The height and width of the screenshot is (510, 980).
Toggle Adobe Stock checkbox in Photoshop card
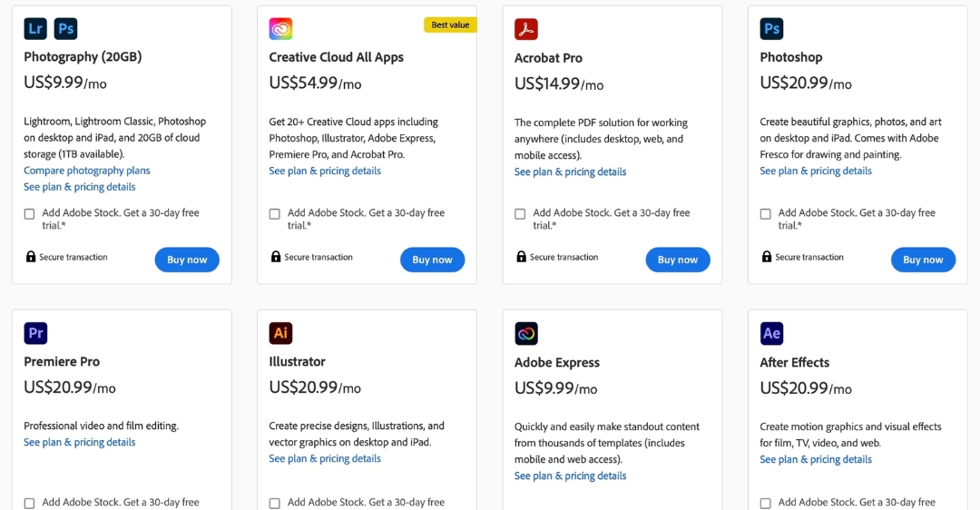[x=766, y=214]
